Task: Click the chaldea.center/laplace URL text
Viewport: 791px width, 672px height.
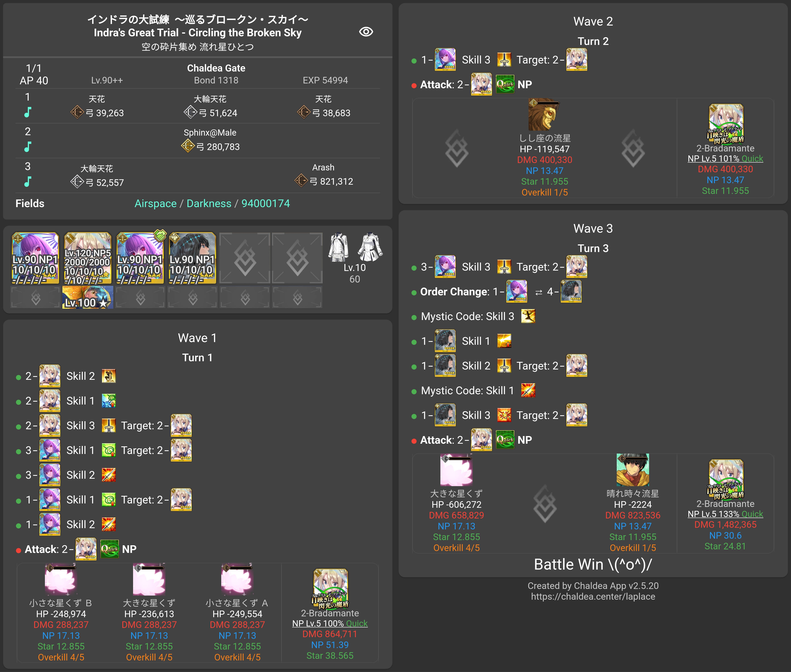Action: pos(593,597)
